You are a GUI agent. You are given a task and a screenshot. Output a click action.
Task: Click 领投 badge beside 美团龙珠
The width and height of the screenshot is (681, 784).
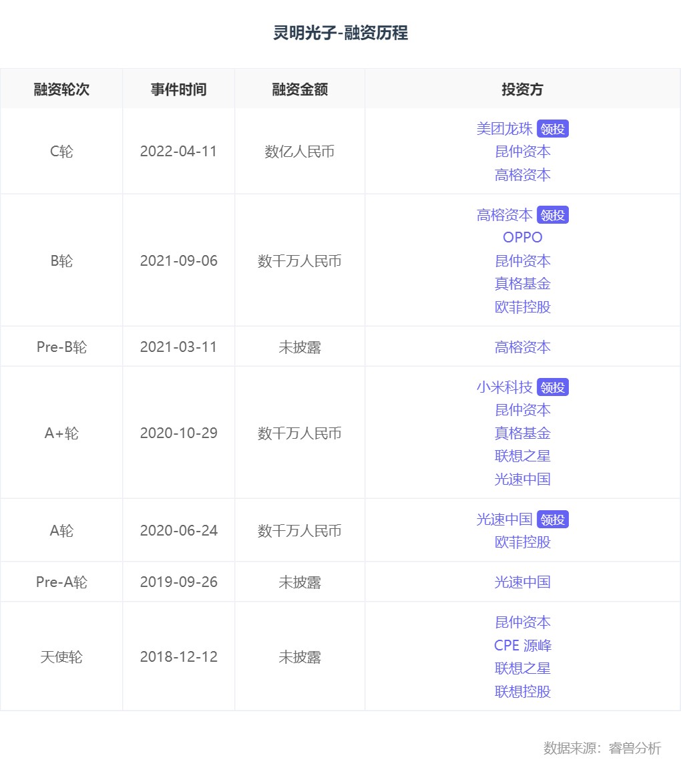553,129
